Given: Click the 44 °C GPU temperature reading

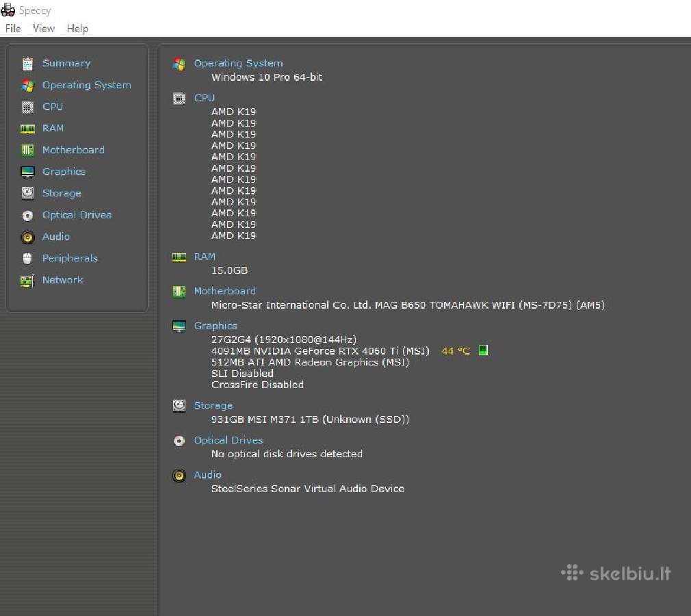Looking at the screenshot, I should pyautogui.click(x=456, y=351).
